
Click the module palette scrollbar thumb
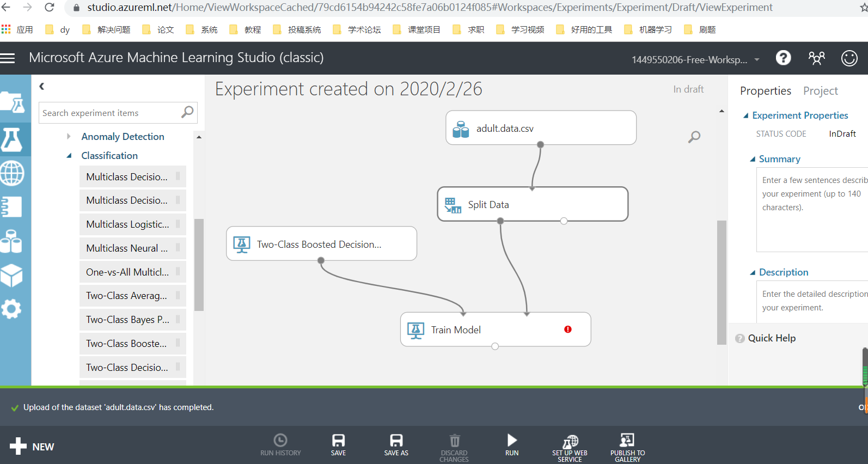click(x=199, y=265)
